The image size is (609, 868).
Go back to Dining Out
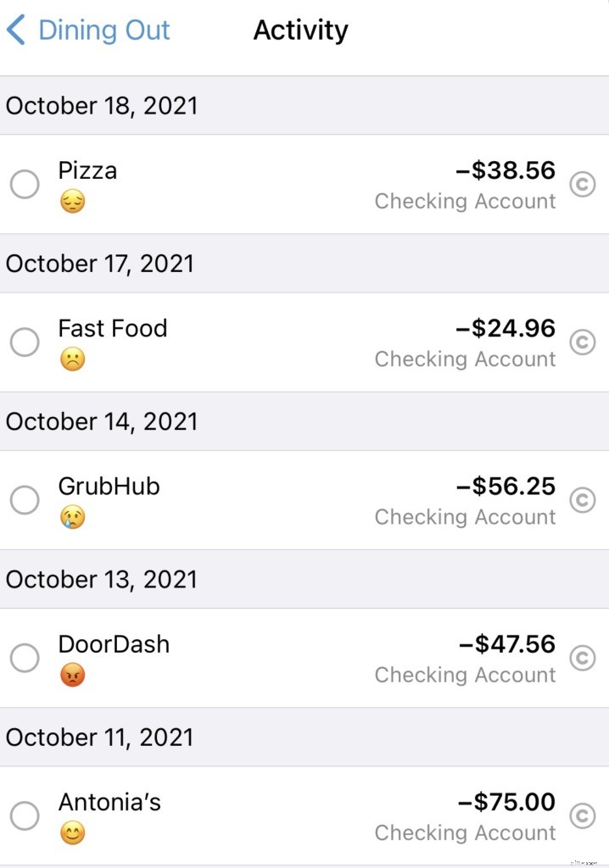(88, 31)
